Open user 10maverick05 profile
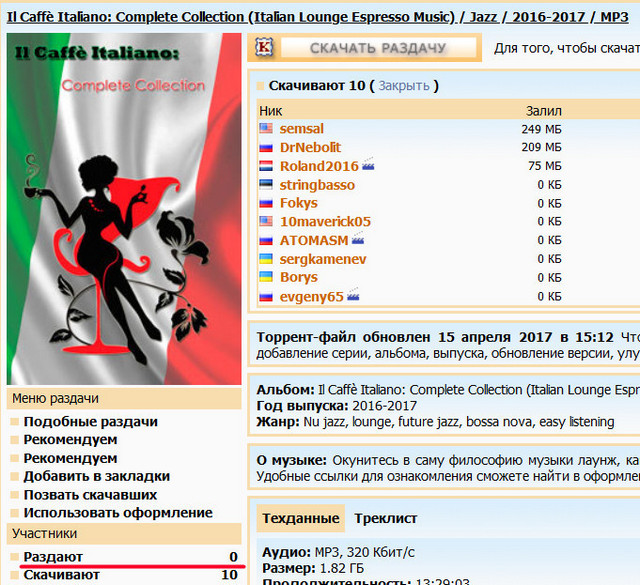640x585 pixels. (x=325, y=222)
